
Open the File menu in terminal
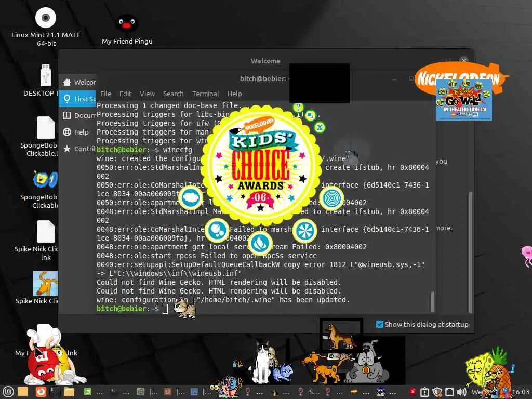coord(105,94)
